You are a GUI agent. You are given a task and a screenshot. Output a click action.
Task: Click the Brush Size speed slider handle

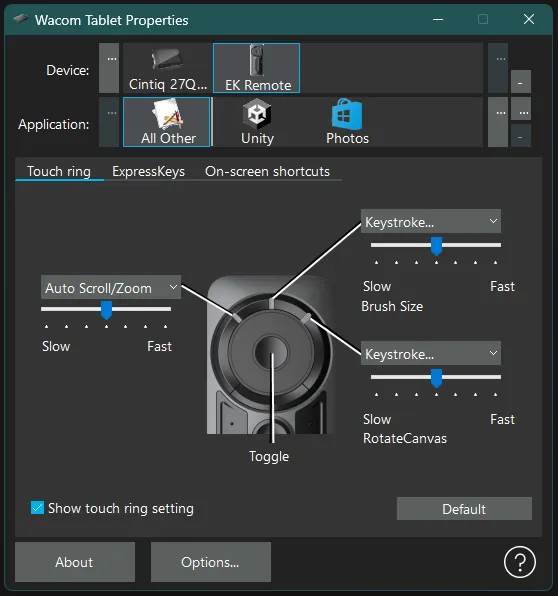[436, 246]
